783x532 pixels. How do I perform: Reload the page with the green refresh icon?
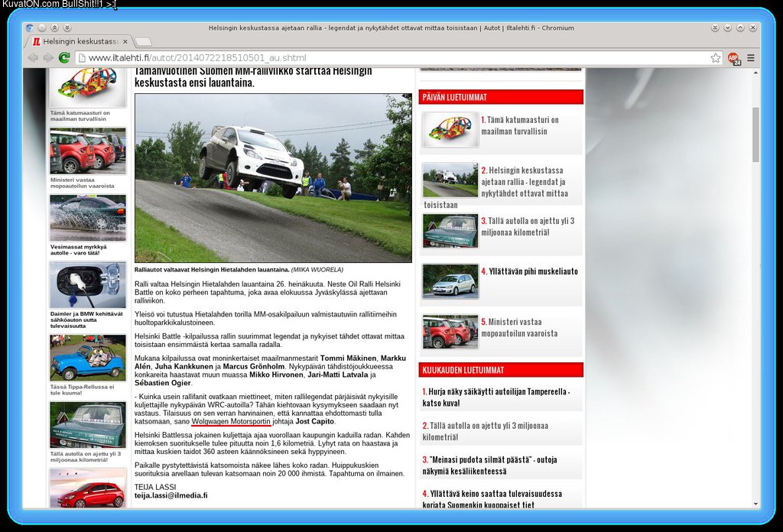64,58
